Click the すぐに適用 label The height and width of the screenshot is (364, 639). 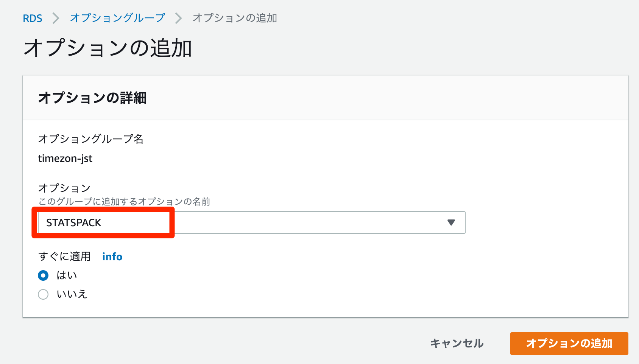click(65, 257)
